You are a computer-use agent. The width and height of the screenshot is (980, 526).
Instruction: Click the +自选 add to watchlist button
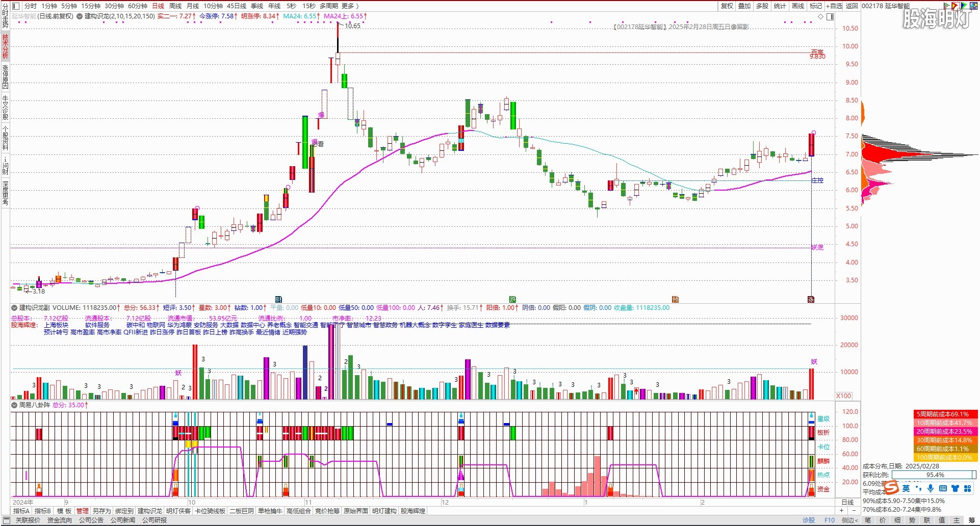click(834, 6)
